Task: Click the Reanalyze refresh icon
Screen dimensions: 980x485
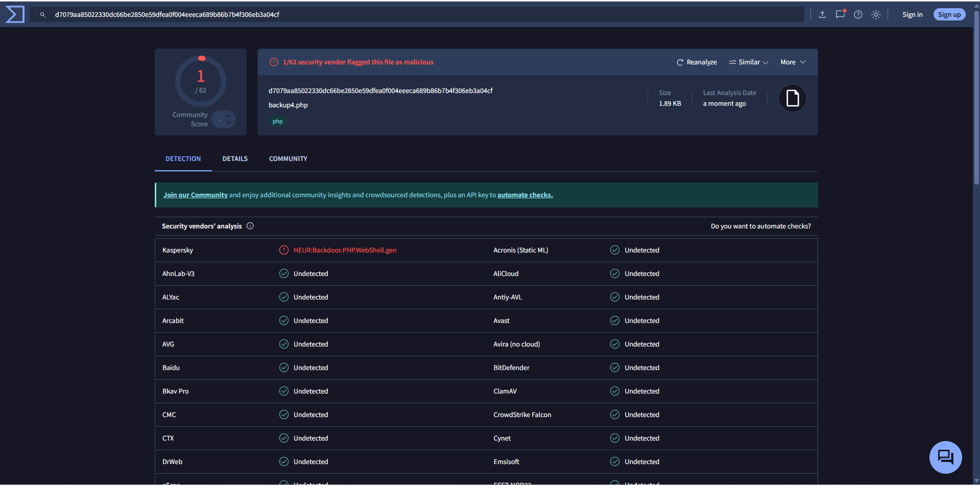Action: click(x=680, y=62)
